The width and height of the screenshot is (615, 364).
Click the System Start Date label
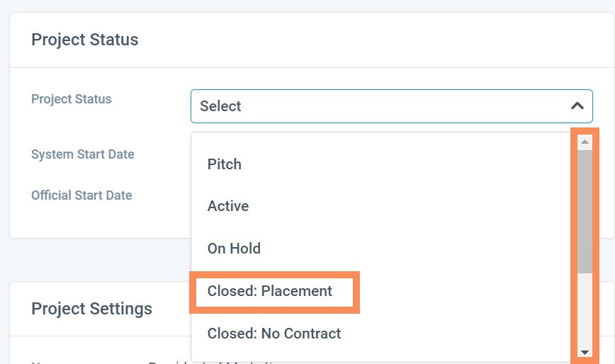pyautogui.click(x=83, y=154)
